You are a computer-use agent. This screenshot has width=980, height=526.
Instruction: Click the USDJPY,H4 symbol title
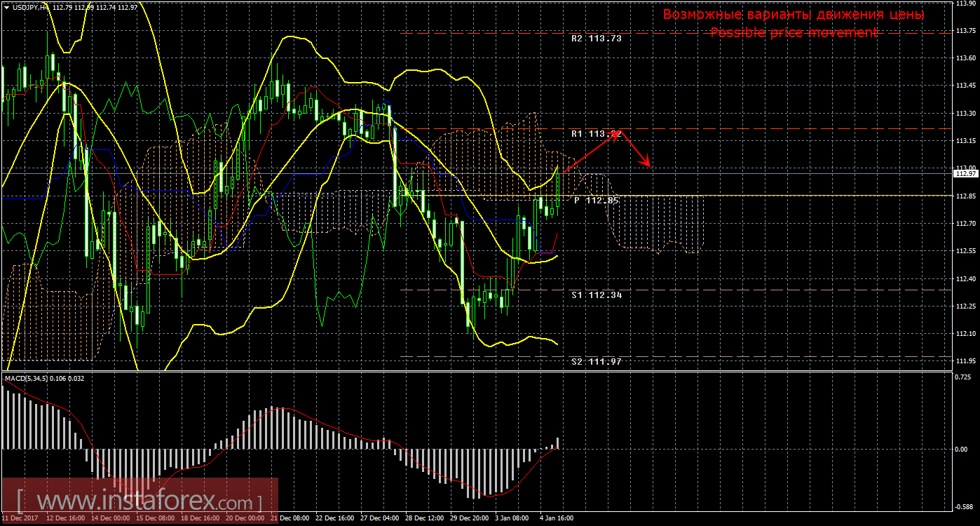click(x=30, y=7)
